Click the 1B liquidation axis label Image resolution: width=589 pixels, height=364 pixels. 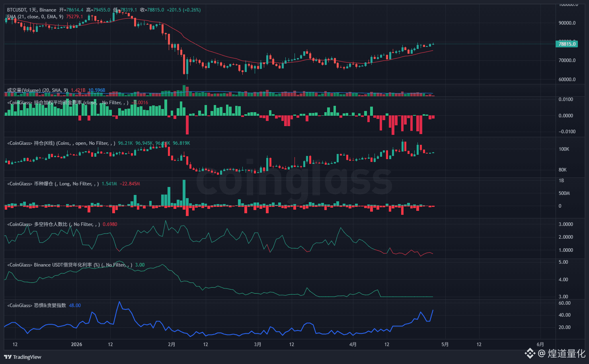(562, 181)
